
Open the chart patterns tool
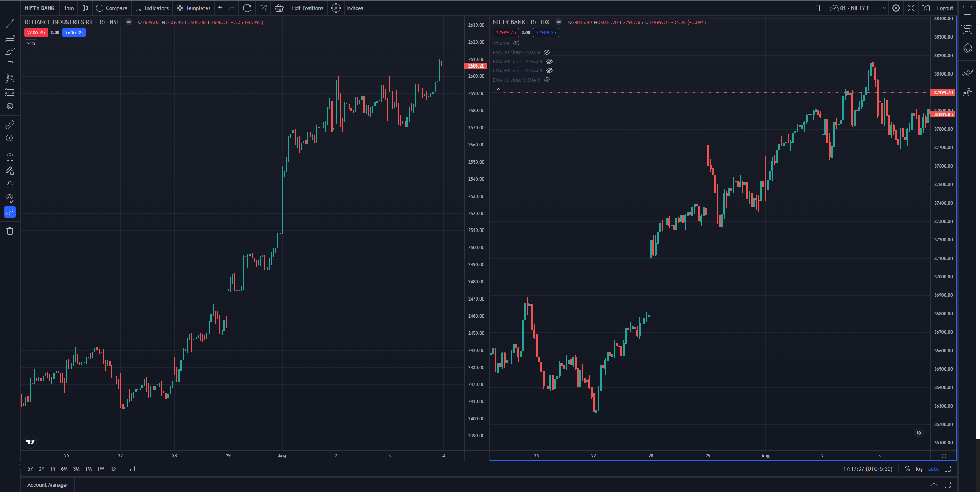click(10, 79)
